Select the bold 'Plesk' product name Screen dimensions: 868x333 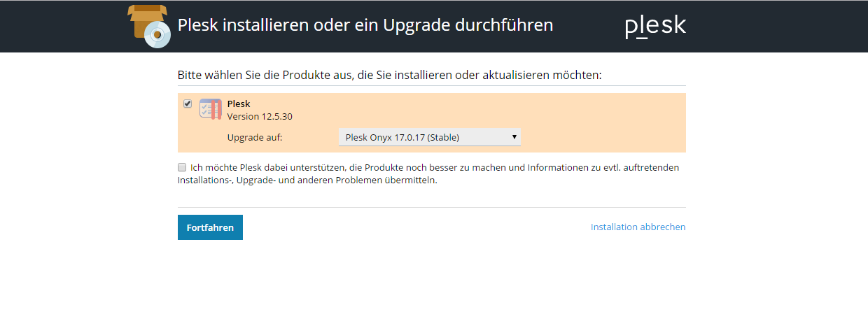(239, 104)
